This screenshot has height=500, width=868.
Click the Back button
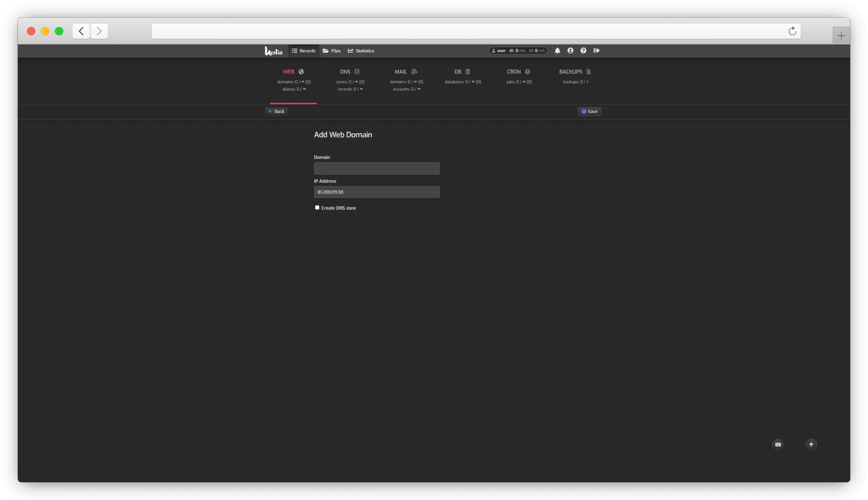coord(276,111)
